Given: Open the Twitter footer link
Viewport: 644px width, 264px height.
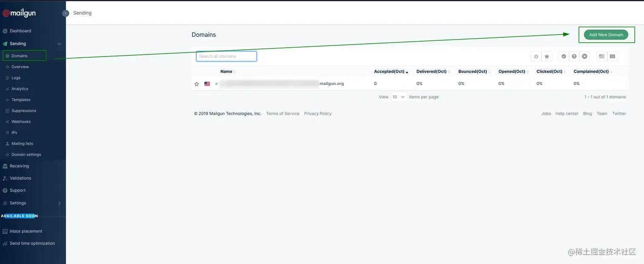Looking at the screenshot, I should pos(619,114).
